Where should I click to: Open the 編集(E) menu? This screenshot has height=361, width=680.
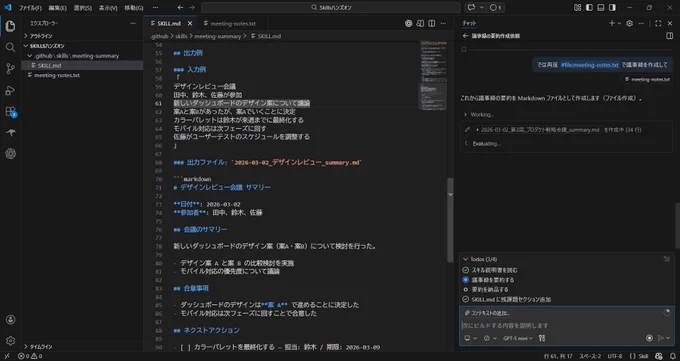(x=58, y=8)
